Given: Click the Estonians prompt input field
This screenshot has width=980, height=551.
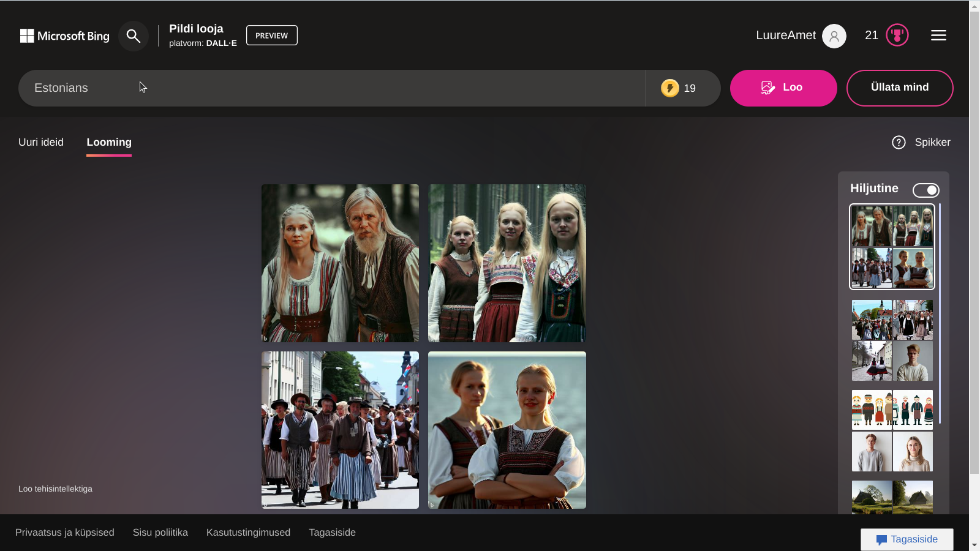Looking at the screenshot, I should pyautogui.click(x=331, y=88).
